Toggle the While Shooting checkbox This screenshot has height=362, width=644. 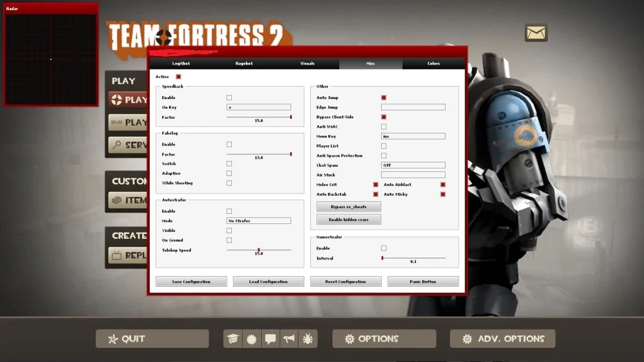pyautogui.click(x=229, y=183)
